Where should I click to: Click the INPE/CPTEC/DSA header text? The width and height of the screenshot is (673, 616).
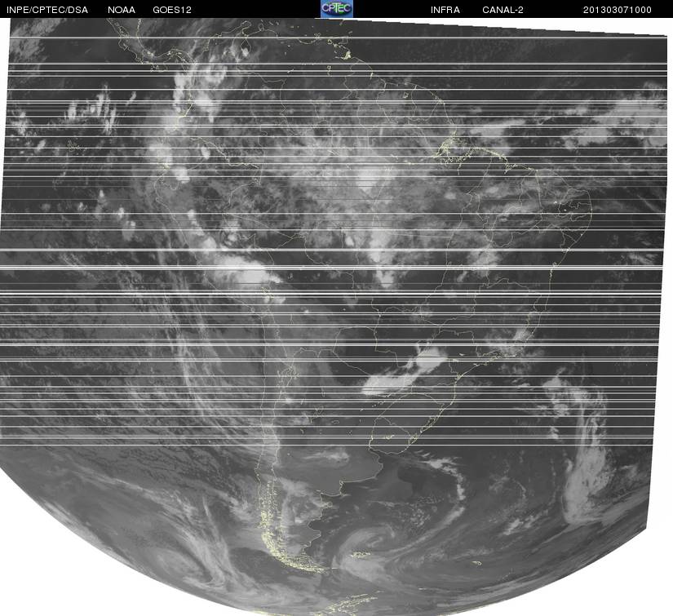47,10
